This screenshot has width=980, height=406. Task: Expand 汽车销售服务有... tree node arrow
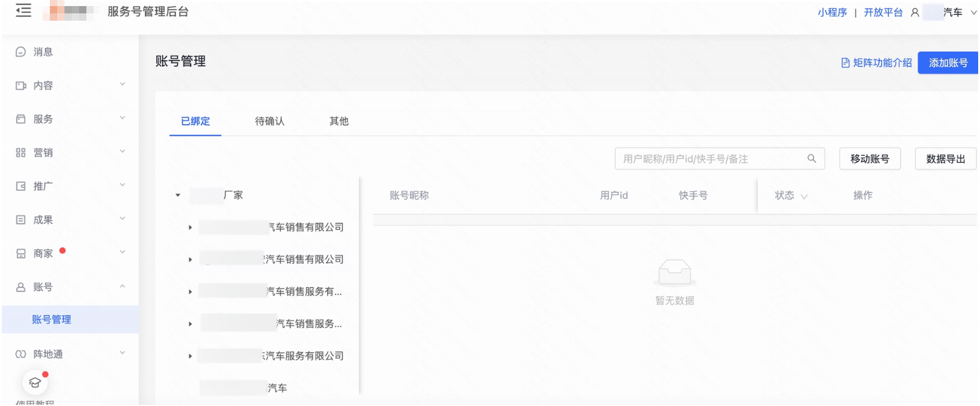190,292
